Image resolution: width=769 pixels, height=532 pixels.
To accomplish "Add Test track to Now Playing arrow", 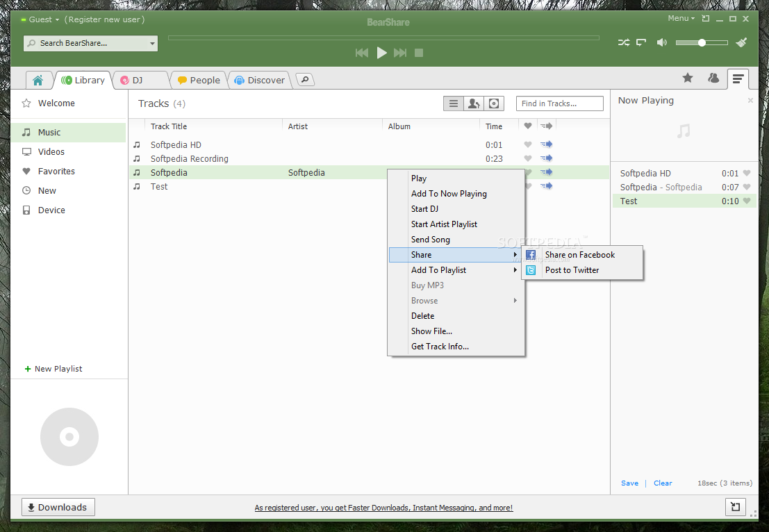I will [x=546, y=186].
